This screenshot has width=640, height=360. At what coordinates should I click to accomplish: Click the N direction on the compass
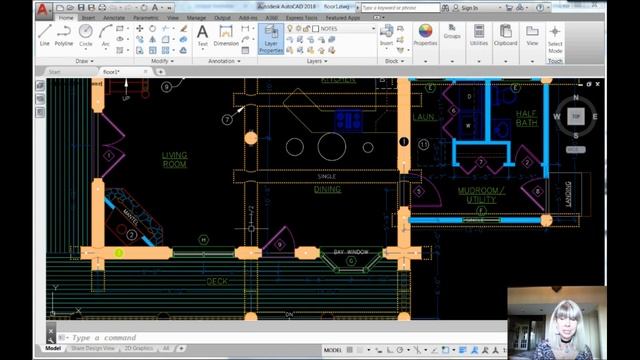pyautogui.click(x=576, y=98)
